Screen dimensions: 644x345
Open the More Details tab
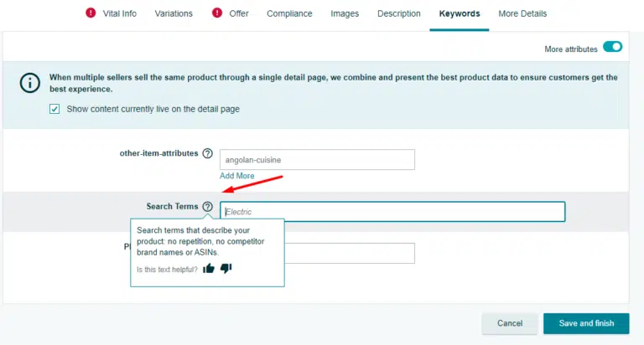[522, 13]
